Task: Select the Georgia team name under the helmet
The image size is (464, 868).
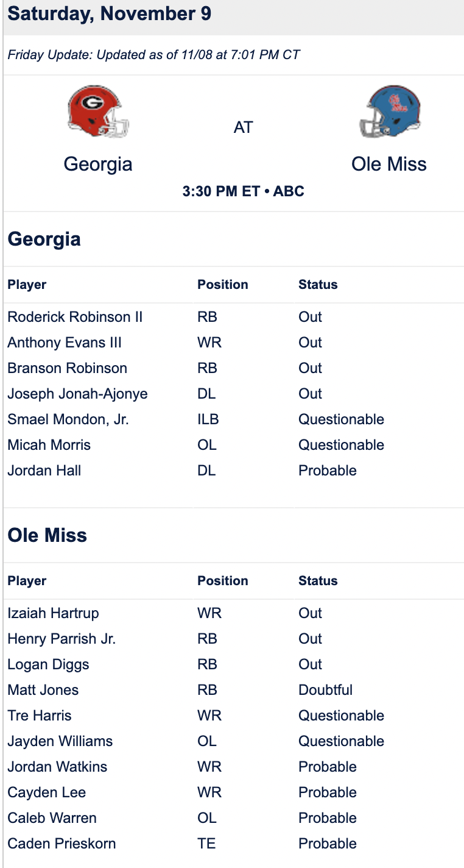Action: pos(98,164)
